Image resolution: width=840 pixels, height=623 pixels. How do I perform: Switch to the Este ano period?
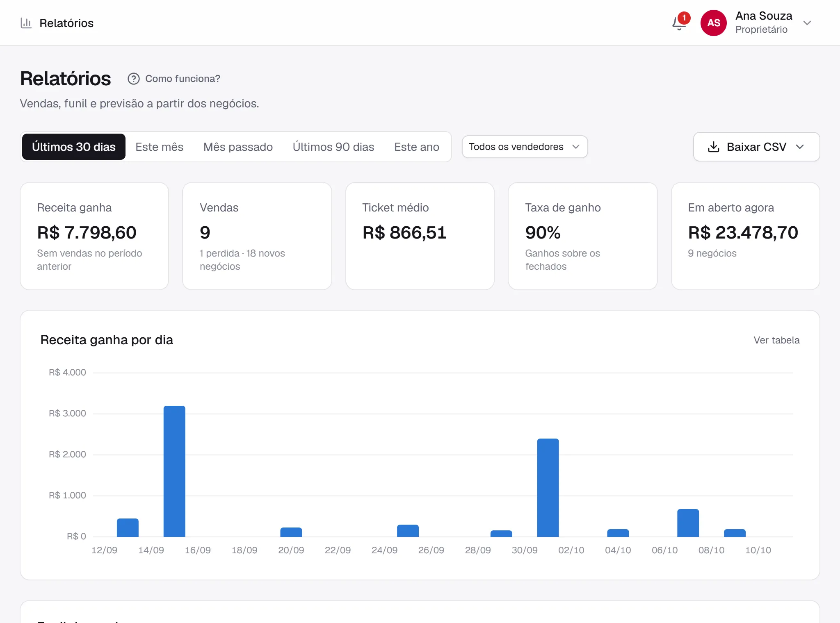click(x=417, y=147)
